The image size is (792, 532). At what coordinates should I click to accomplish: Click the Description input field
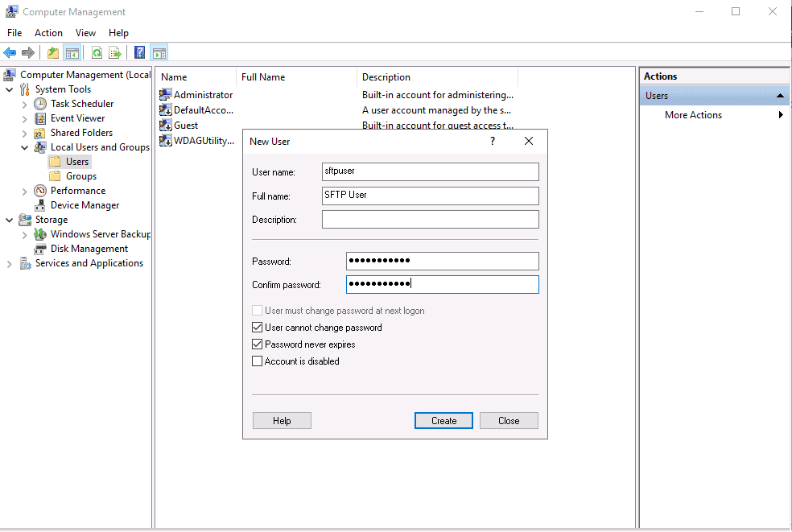pyautogui.click(x=431, y=219)
